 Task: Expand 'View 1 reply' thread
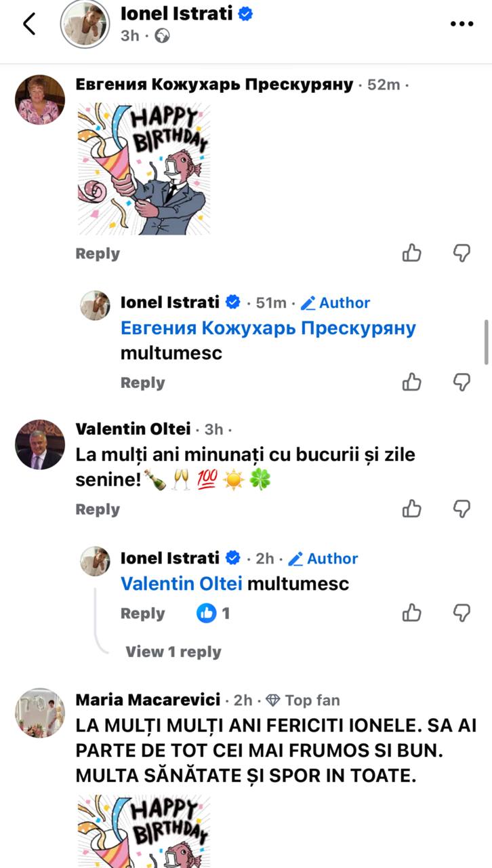[173, 652]
